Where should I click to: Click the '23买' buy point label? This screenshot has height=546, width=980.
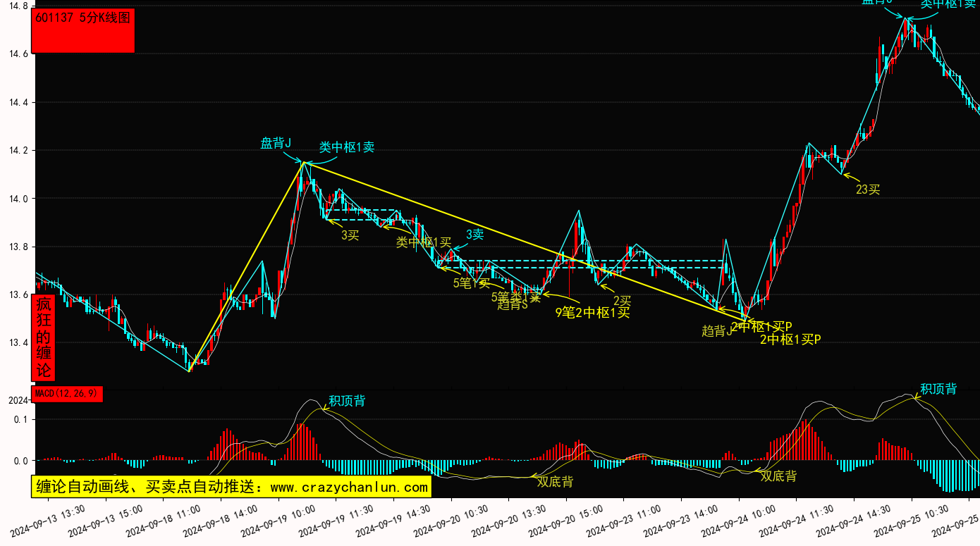tap(868, 189)
